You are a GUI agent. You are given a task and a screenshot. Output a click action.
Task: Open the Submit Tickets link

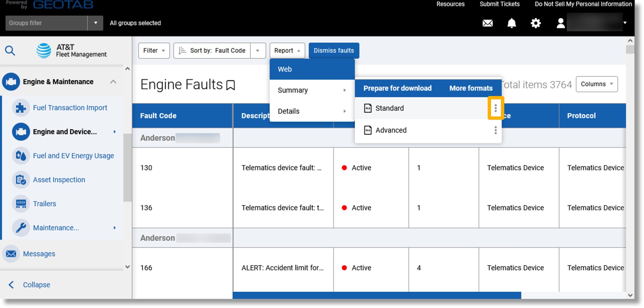[x=500, y=4]
